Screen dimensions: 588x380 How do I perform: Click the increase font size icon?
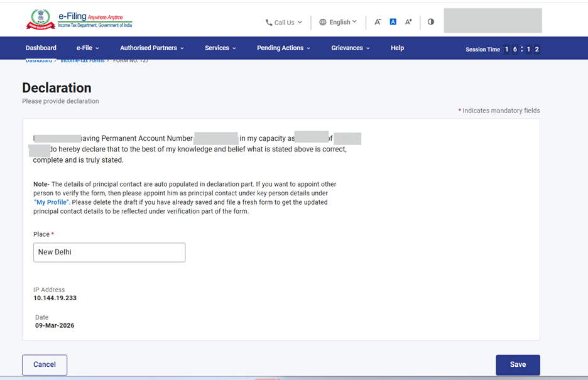(x=408, y=22)
